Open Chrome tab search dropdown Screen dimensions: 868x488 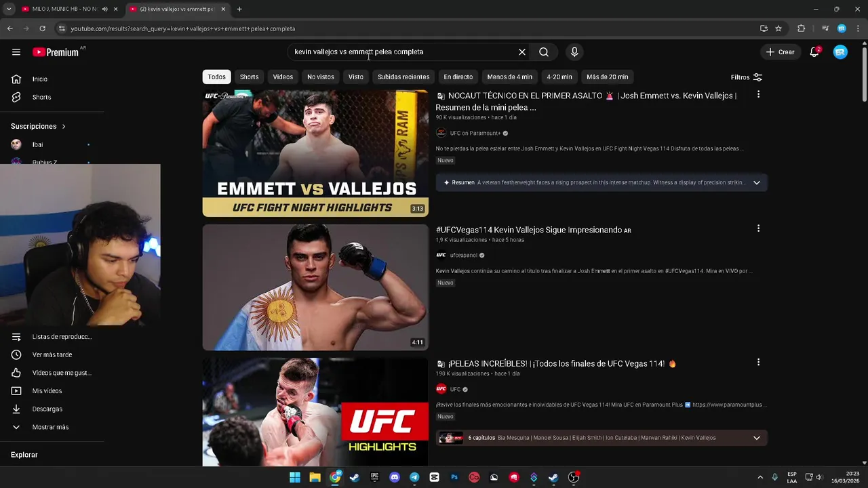8,9
